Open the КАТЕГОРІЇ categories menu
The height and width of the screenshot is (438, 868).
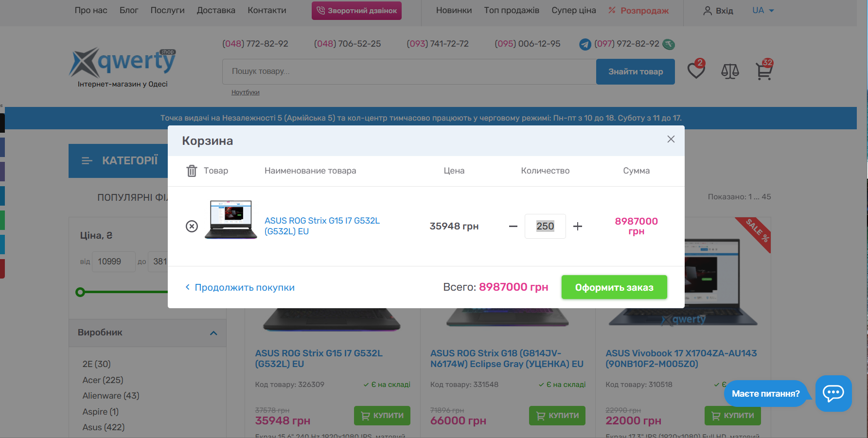118,160
